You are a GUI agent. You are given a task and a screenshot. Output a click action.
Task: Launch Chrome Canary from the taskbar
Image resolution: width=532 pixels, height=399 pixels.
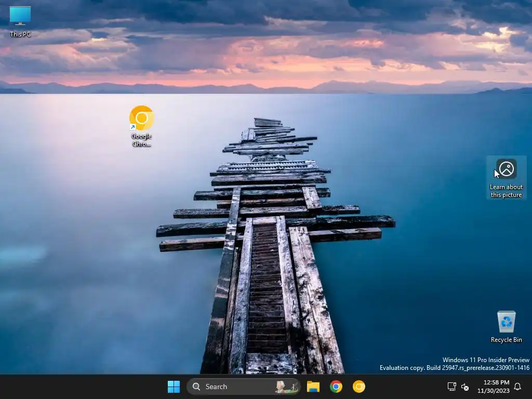(x=358, y=387)
